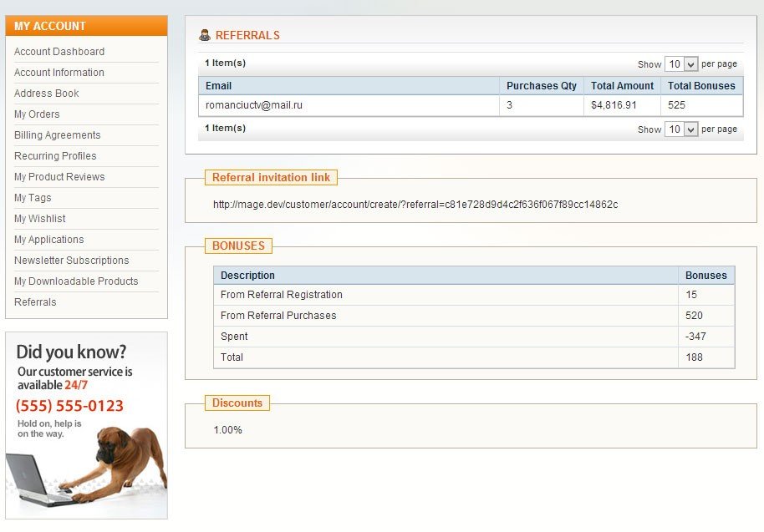Click the BONUSES section legend
Image resolution: width=764 pixels, height=532 pixels.
coord(238,246)
